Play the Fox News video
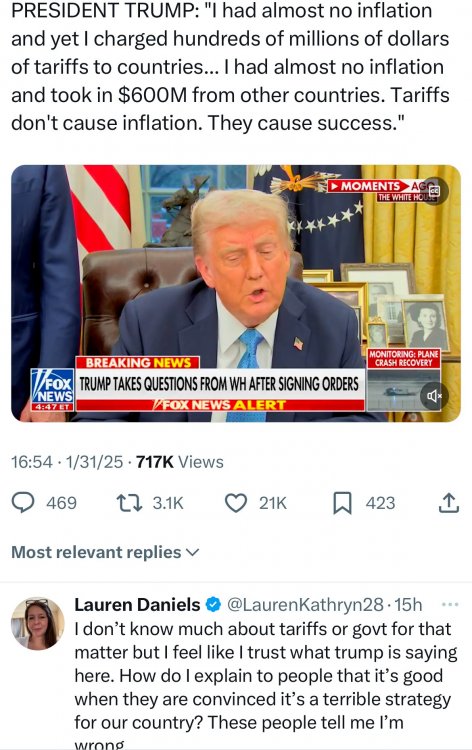The width and height of the screenshot is (472, 750). (236, 293)
